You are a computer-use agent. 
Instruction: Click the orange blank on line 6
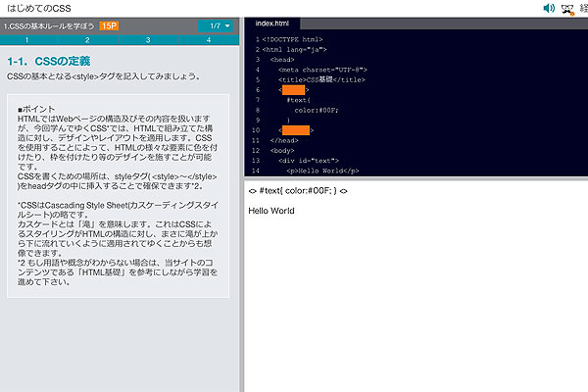[x=294, y=90]
